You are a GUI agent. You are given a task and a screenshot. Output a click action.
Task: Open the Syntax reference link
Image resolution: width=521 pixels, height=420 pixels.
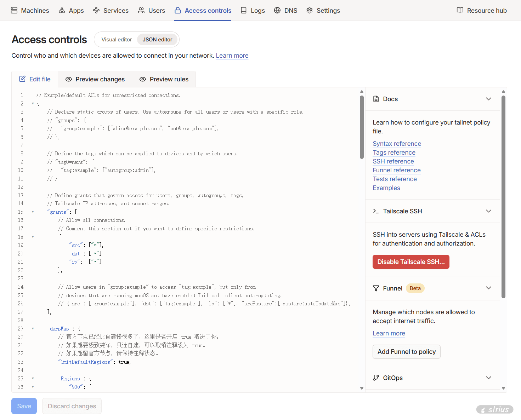[x=397, y=144]
